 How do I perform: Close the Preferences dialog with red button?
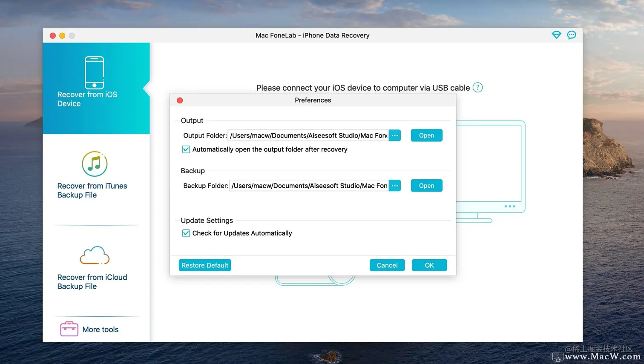180,100
